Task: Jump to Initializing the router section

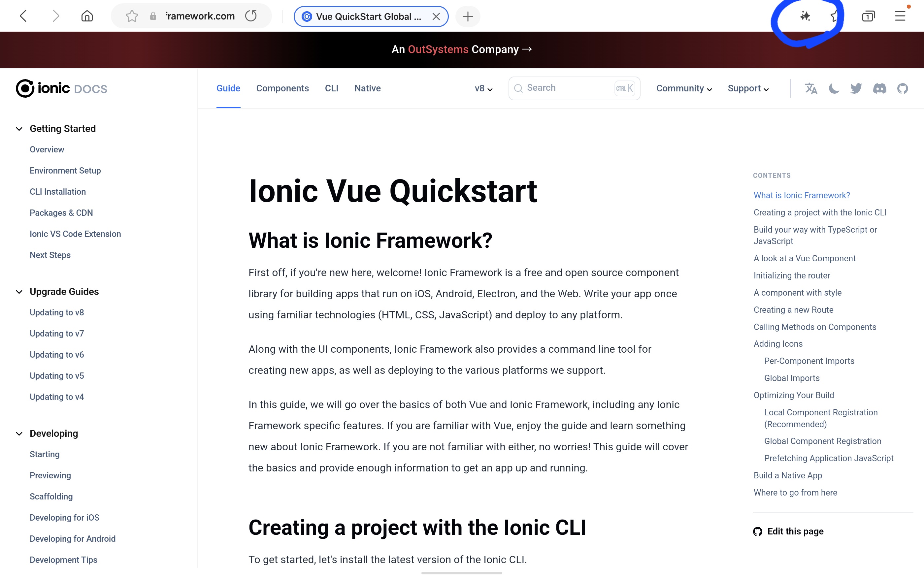Action: pyautogui.click(x=792, y=275)
